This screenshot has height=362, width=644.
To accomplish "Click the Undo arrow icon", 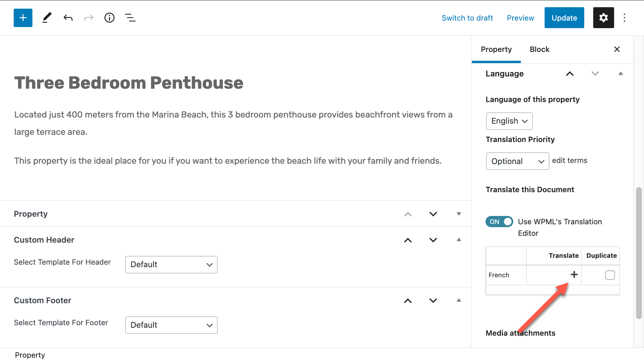I will click(68, 18).
